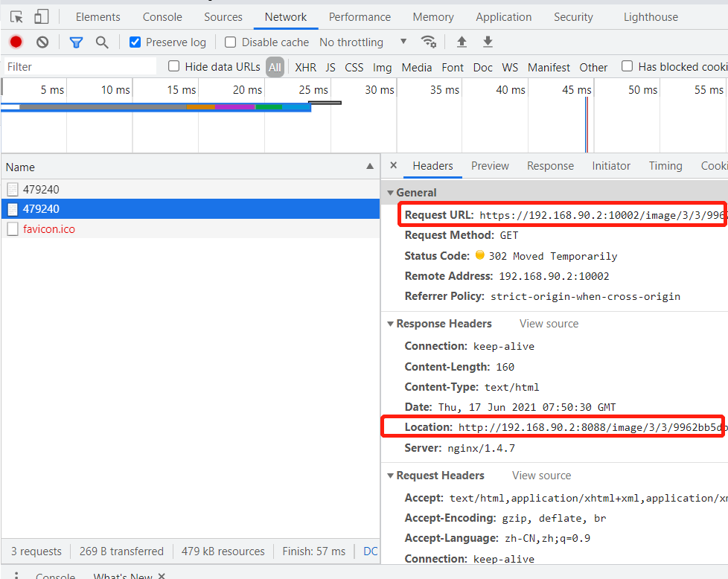Click the favicon.ico file icon
Image resolution: width=728 pixels, height=579 pixels.
(x=13, y=229)
